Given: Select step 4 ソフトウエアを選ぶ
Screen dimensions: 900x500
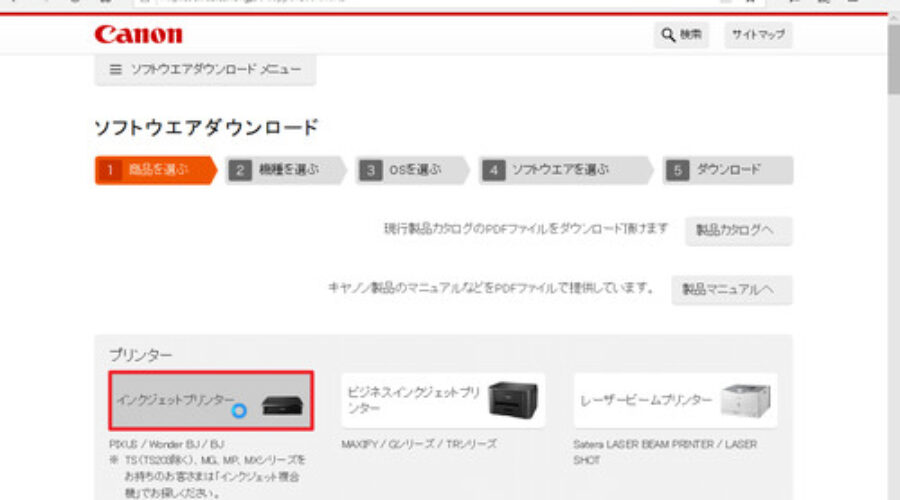Looking at the screenshot, I should tap(566, 170).
